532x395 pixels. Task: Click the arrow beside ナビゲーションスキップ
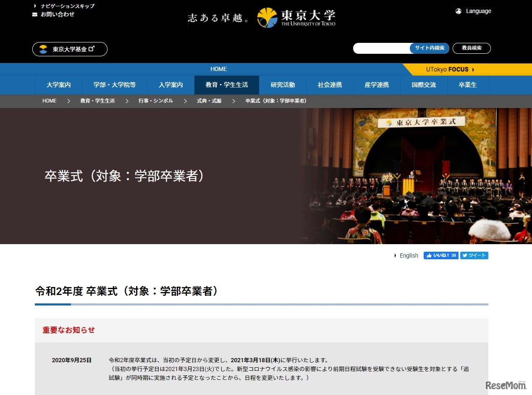35,6
